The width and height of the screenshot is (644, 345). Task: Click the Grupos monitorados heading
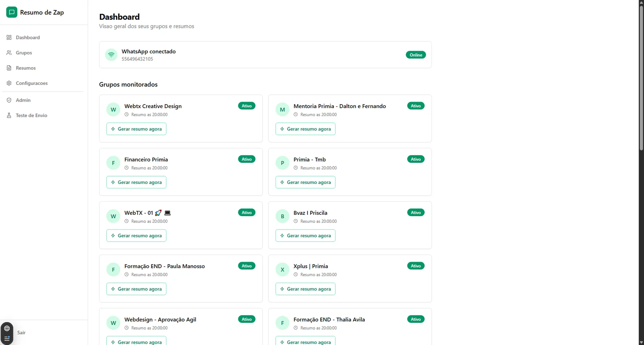pyautogui.click(x=128, y=84)
